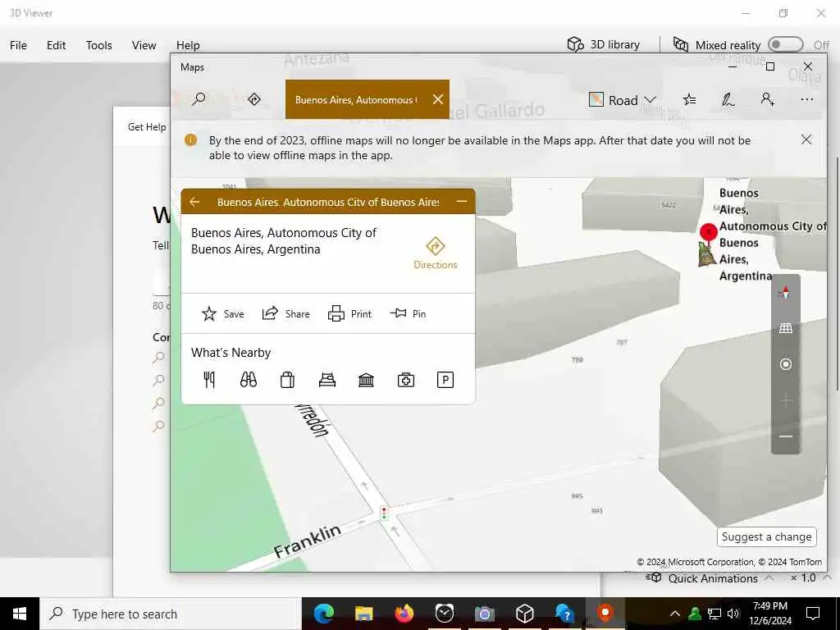Show hidden system tray icons
The height and width of the screenshot is (630, 840).
675,614
